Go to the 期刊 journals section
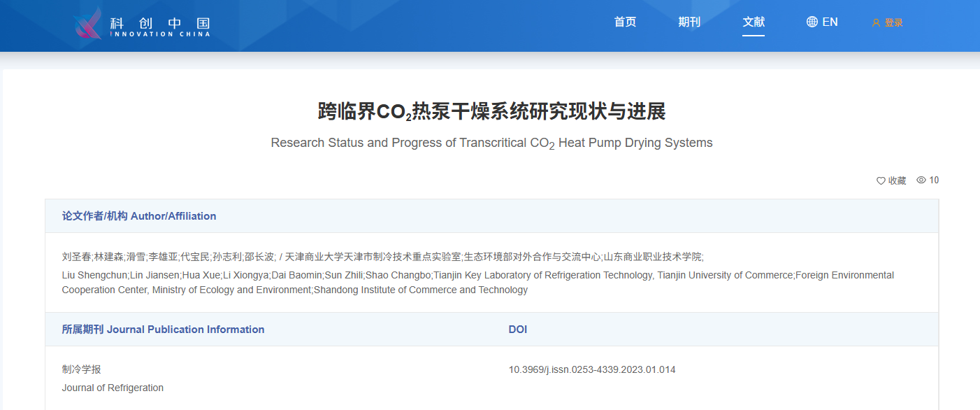Image resolution: width=980 pixels, height=410 pixels. pyautogui.click(x=689, y=22)
